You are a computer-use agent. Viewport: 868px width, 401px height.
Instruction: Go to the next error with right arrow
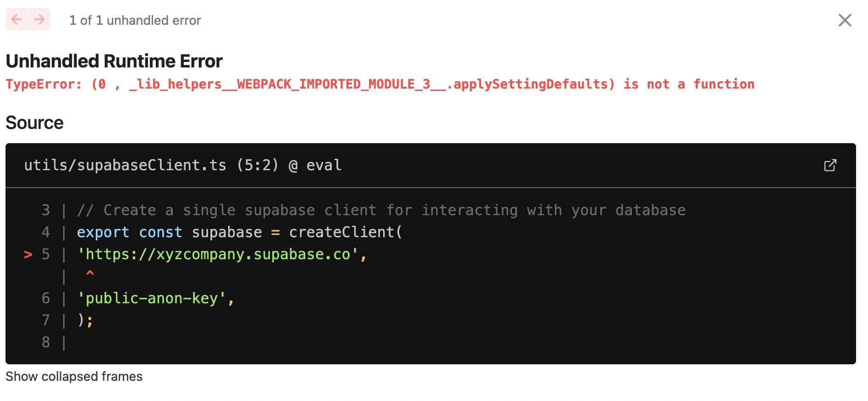click(x=39, y=19)
